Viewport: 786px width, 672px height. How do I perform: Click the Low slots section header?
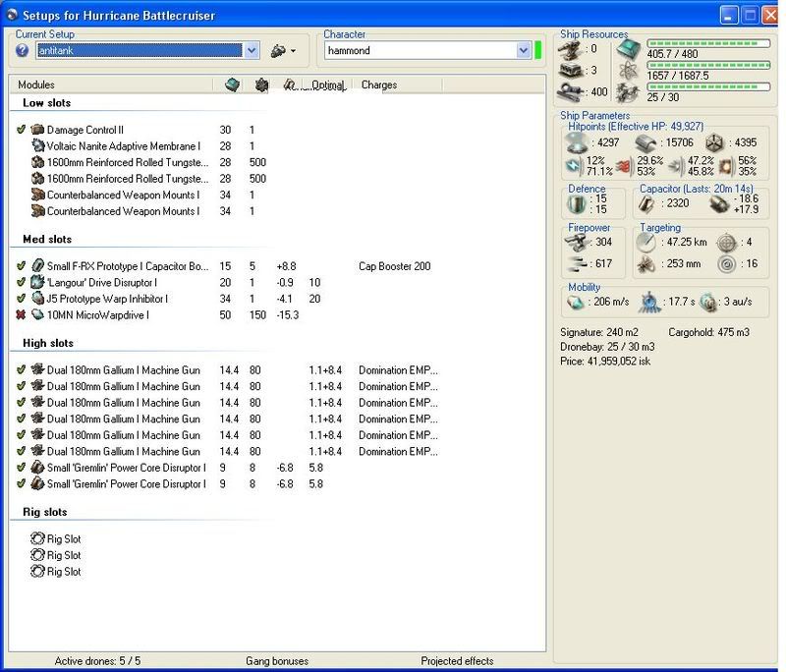[x=46, y=103]
